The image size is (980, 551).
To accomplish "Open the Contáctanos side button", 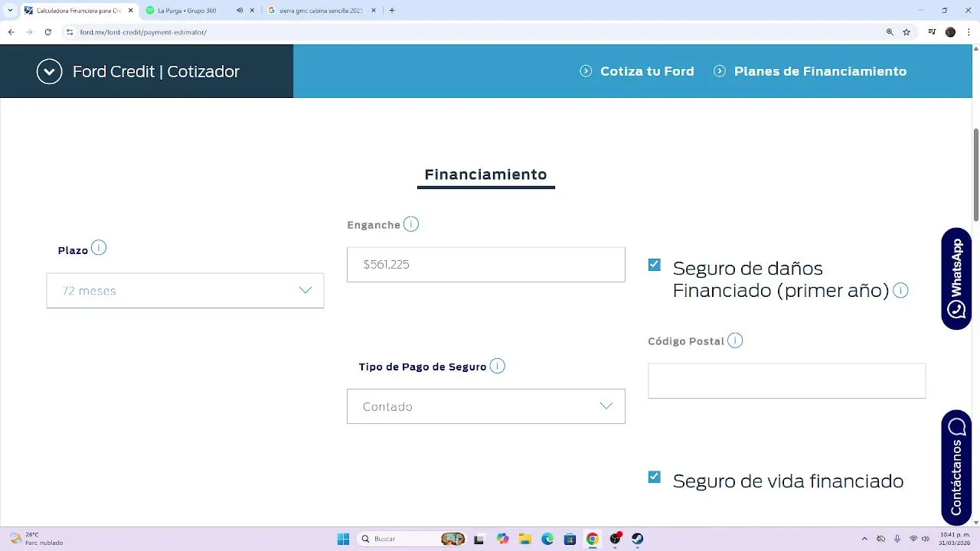I will pyautogui.click(x=956, y=468).
